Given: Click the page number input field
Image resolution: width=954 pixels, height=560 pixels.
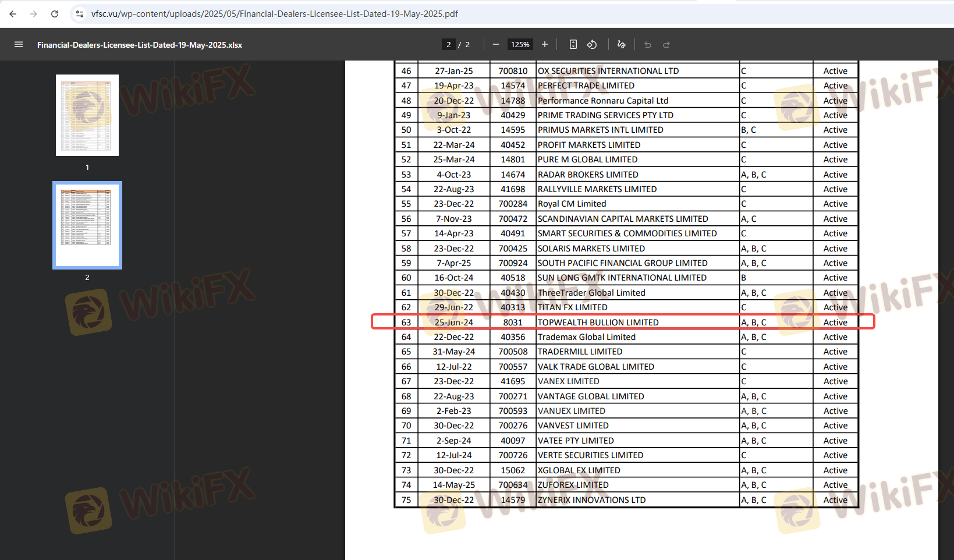Looking at the screenshot, I should tap(448, 45).
